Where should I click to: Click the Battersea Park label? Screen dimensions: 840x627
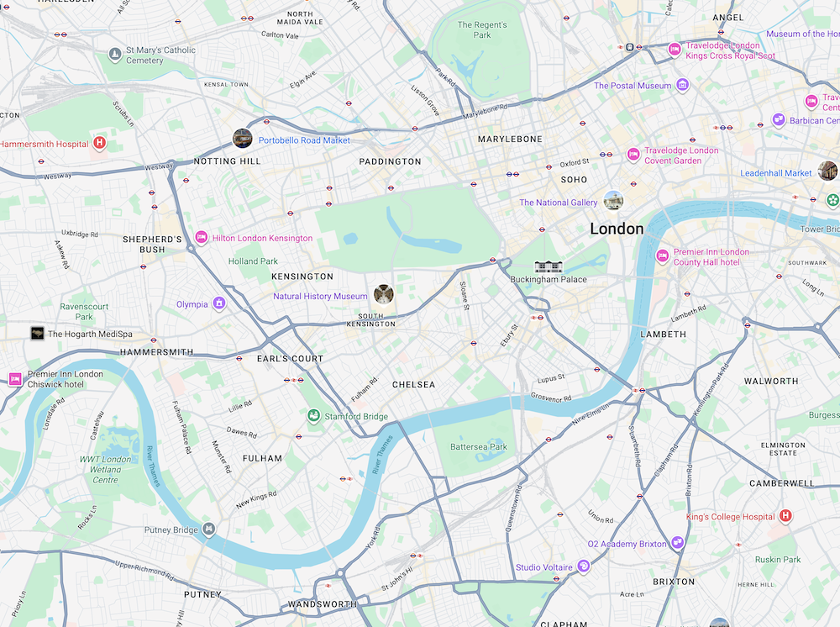tap(479, 446)
